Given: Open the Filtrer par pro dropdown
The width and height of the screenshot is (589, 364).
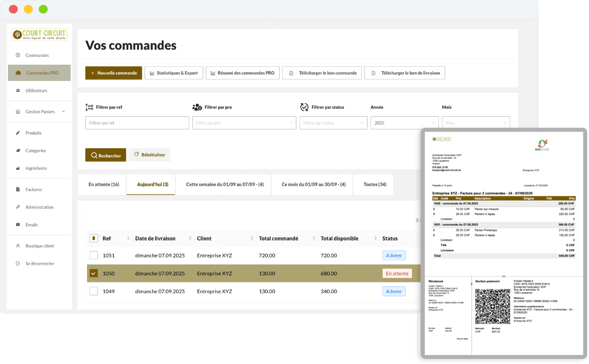Looking at the screenshot, I should click(244, 123).
